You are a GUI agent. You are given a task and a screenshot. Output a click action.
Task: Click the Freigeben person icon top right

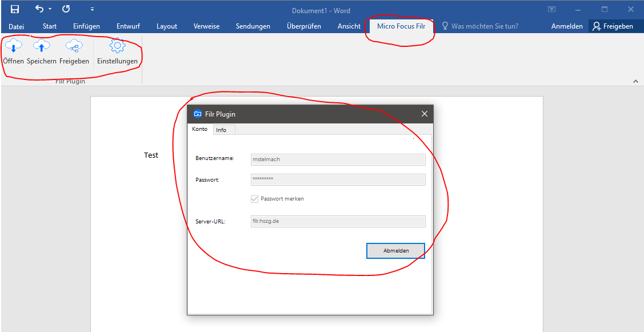click(x=597, y=26)
